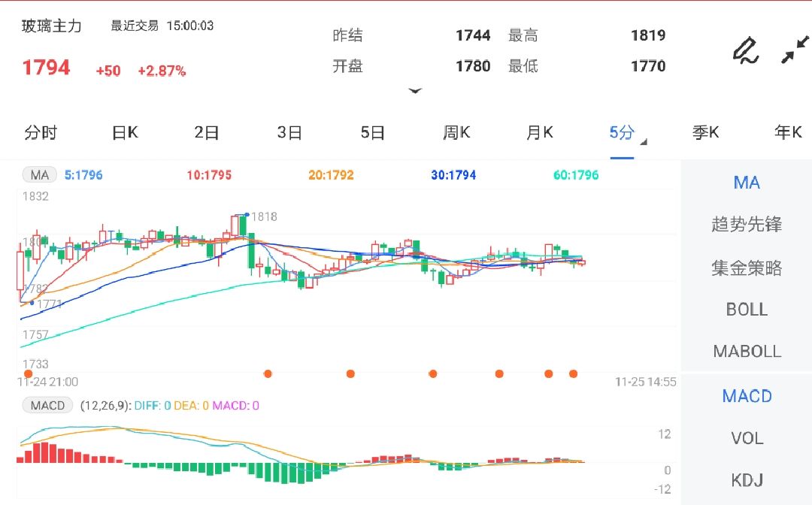Viewport: 812px width, 505px height.
Task: Open the 日K chart tab
Action: (123, 132)
